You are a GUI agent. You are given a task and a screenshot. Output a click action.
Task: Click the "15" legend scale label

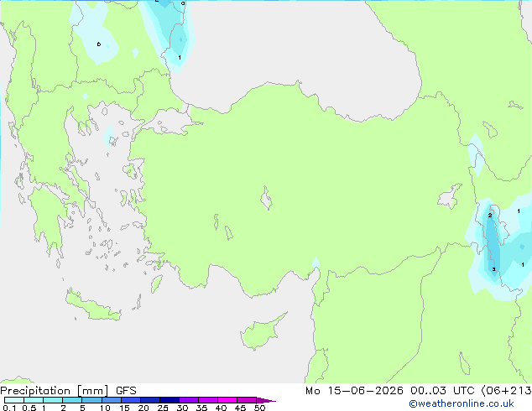[124, 408]
